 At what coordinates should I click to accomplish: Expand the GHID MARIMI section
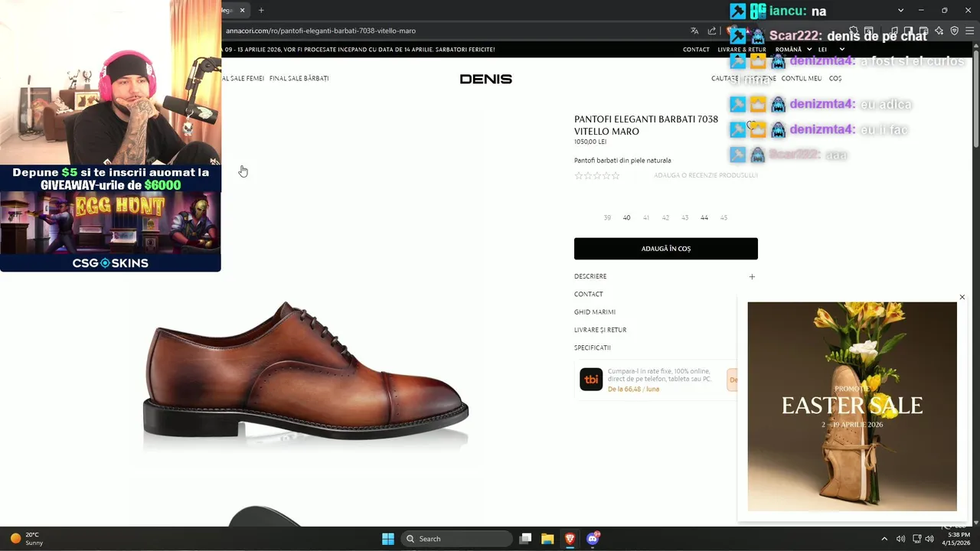[x=595, y=312]
